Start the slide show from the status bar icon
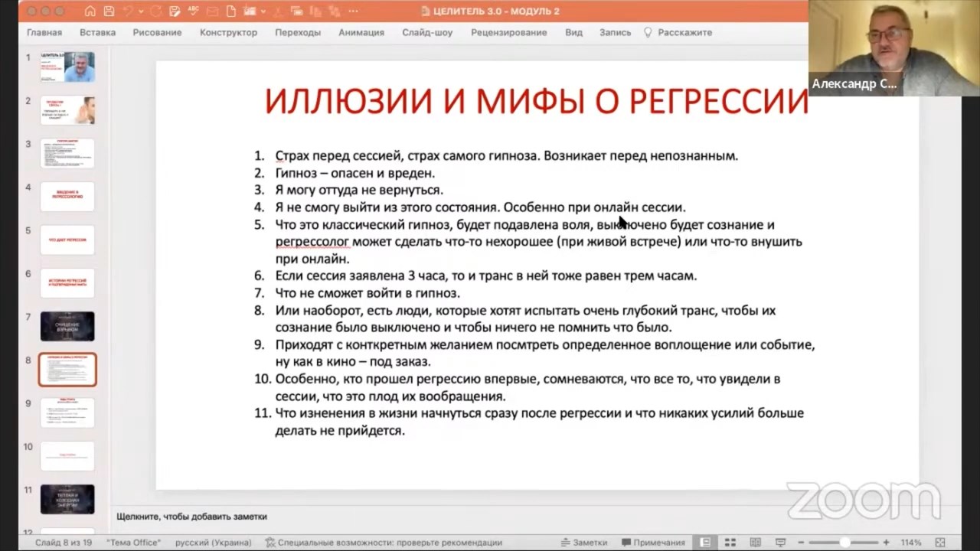980x551 pixels. [779, 543]
